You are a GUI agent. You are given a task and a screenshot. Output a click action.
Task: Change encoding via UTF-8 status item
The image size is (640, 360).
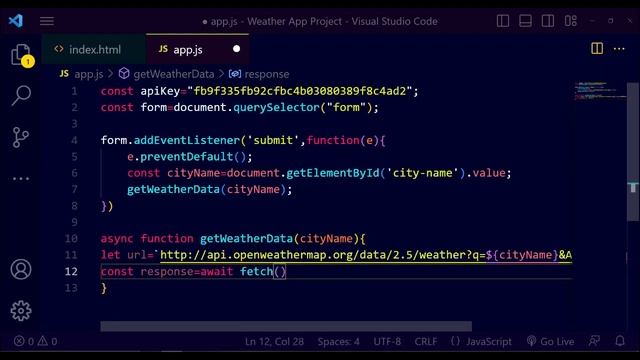(387, 342)
